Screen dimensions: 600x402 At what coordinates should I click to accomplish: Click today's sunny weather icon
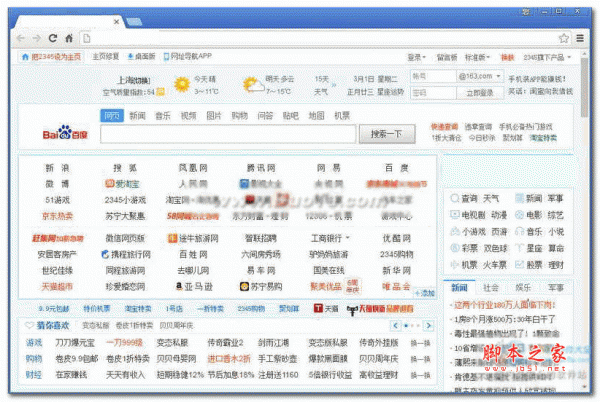click(x=182, y=84)
